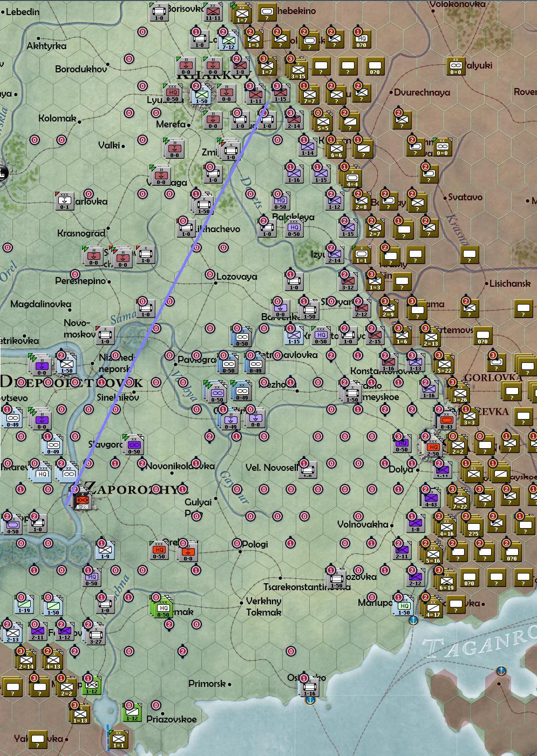Select the Soviet 5=16 stack
Viewport: 537px width, 756px height.
pos(433,554)
